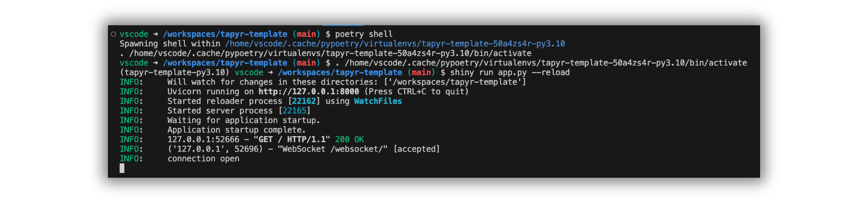The height and width of the screenshot is (203, 868).
Task: Click the workspace path in first prompt line
Action: 225,34
